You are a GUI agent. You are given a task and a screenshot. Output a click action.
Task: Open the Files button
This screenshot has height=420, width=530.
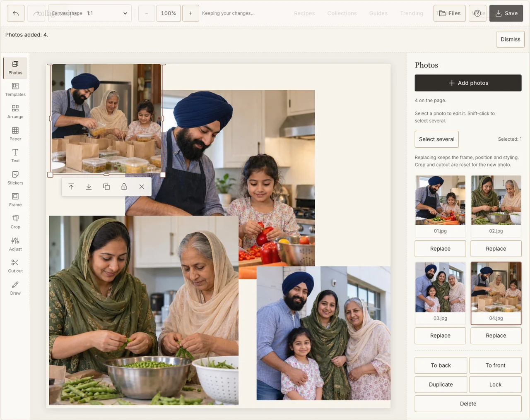point(450,13)
